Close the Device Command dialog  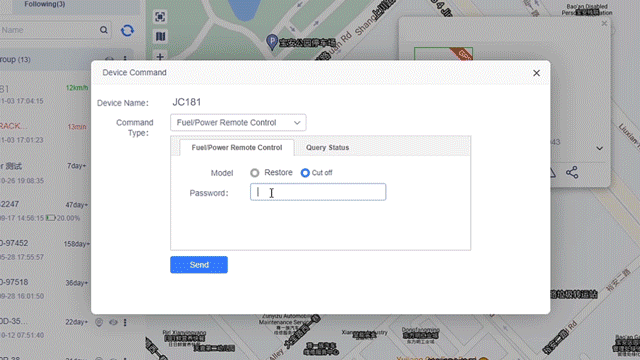tap(536, 73)
